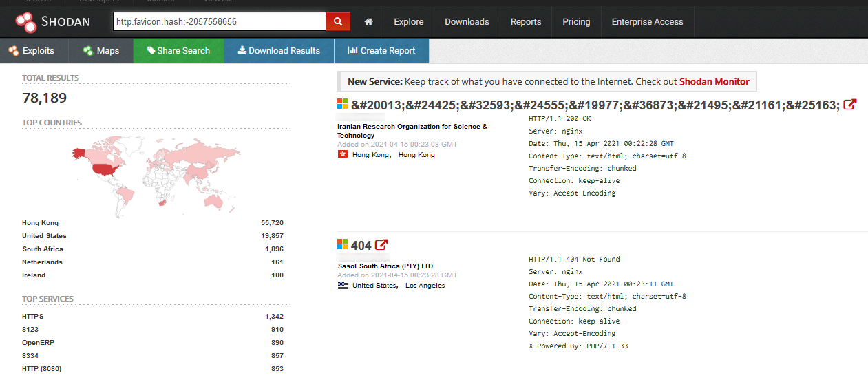Viewport: 868px width, 380px height.
Task: Open external link icon of first result
Action: [849, 105]
